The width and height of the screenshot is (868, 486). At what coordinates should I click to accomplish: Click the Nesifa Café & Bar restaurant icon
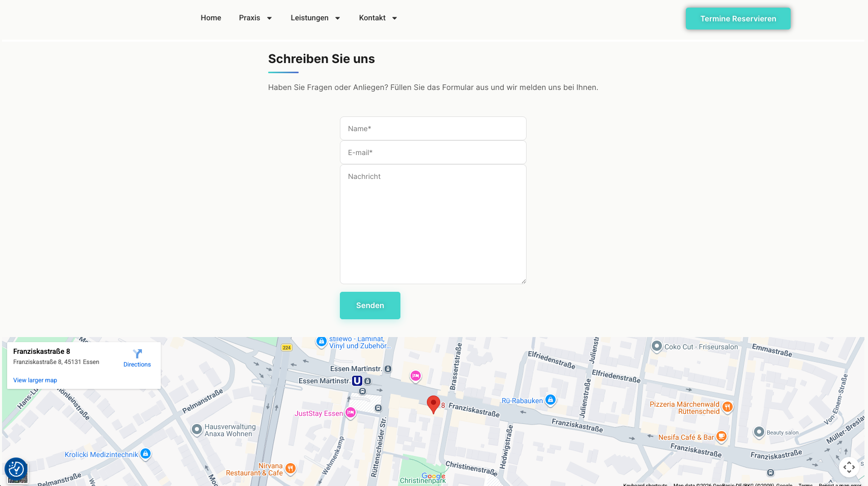click(721, 436)
